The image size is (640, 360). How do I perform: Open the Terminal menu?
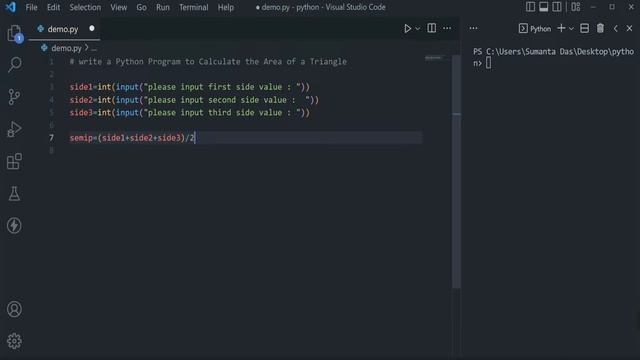(193, 7)
